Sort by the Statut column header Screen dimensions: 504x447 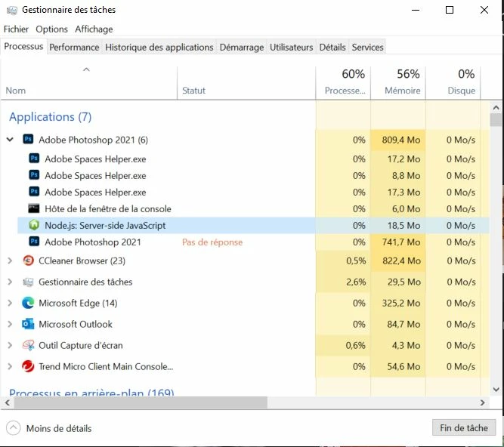tap(246, 83)
